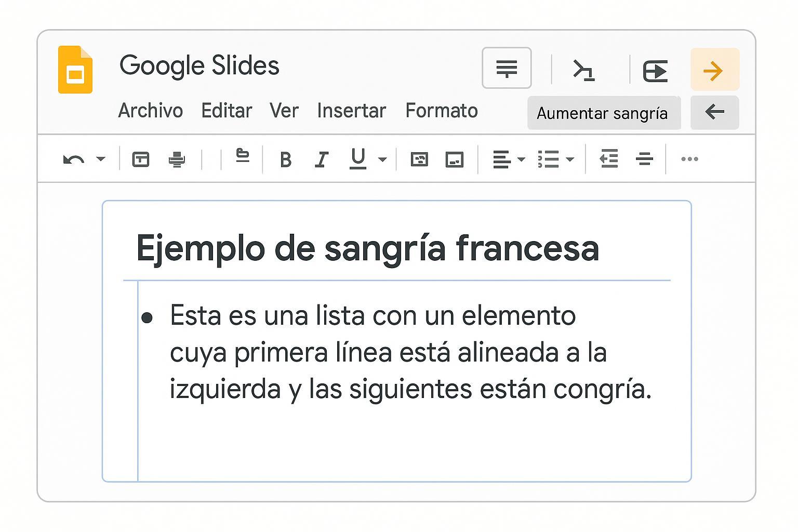Image resolution: width=798 pixels, height=532 pixels.
Task: Open the bulleted list options dropdown arrow
Action: (570, 159)
